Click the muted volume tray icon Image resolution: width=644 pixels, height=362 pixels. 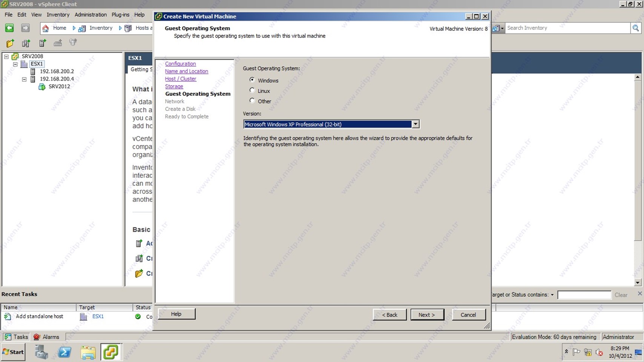point(599,353)
